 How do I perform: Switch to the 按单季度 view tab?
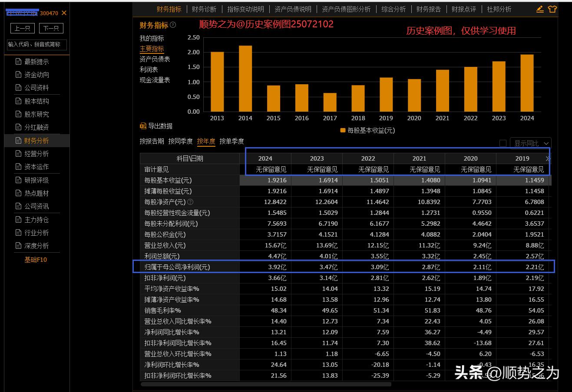pos(232,141)
